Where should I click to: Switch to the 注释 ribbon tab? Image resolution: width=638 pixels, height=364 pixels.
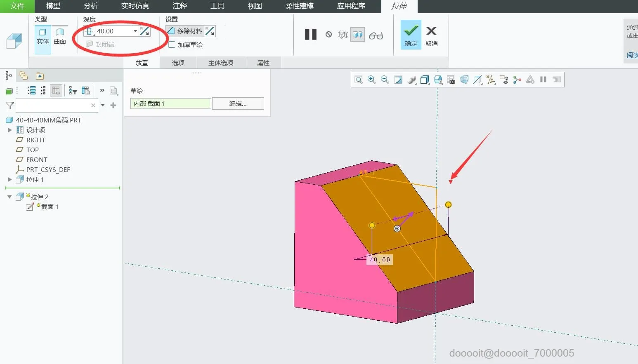click(180, 6)
